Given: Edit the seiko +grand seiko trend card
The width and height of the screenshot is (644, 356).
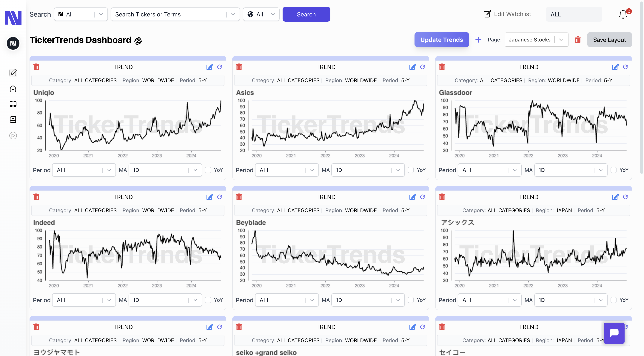Looking at the screenshot, I should [x=412, y=327].
